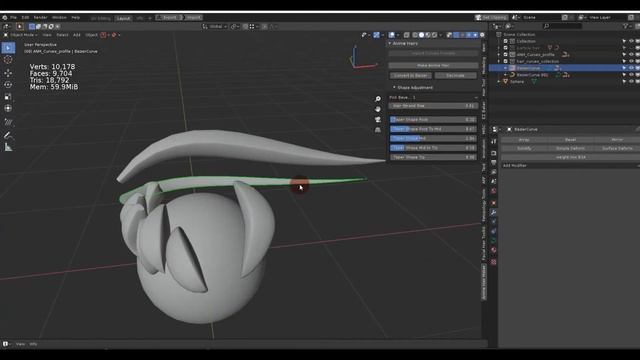Click the navigation axis gizmo
This screenshot has width=640, height=360.
[360, 57]
